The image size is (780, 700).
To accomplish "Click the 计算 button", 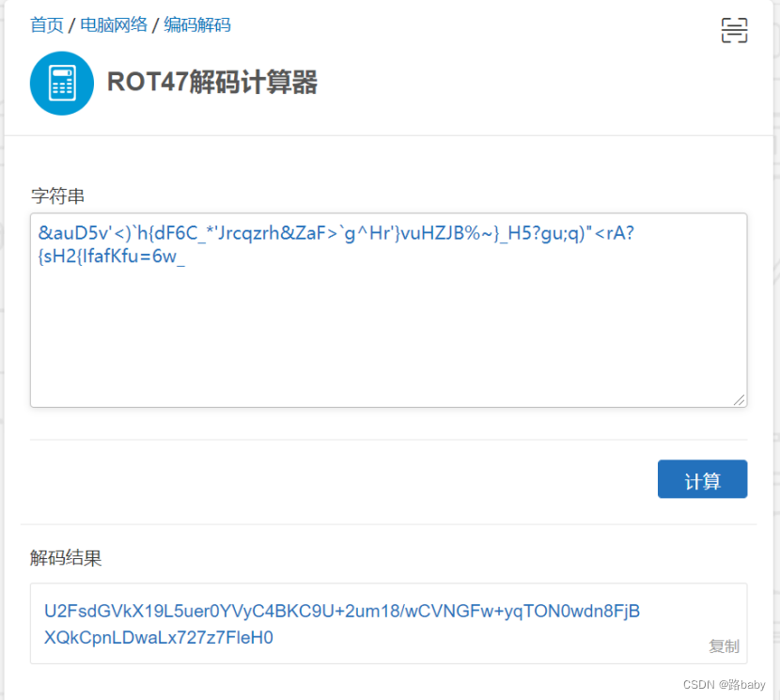I will pos(702,478).
